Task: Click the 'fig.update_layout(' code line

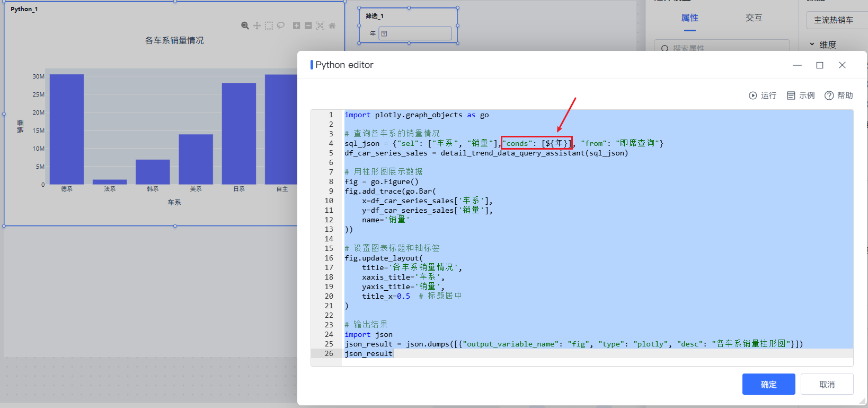Action: click(x=384, y=258)
